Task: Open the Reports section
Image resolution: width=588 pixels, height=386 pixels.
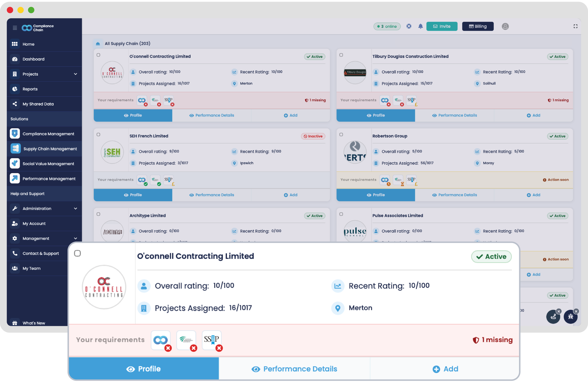Action: click(45, 89)
